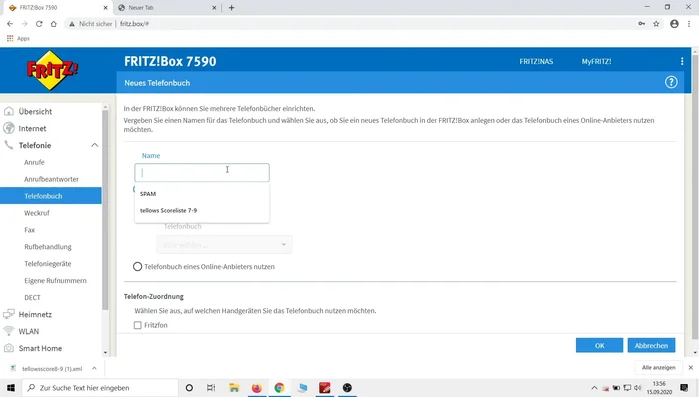Image resolution: width=699 pixels, height=397 pixels.
Task: Click the Name input field
Action: pos(202,172)
